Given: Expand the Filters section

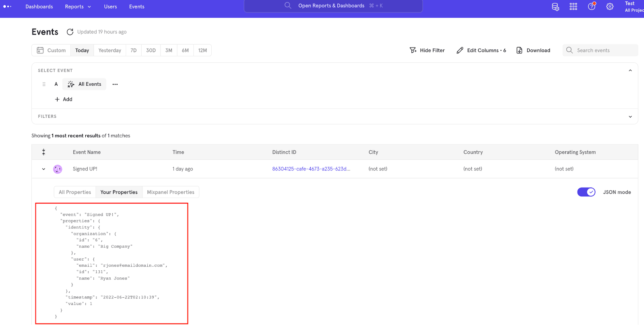Looking at the screenshot, I should 630,117.
